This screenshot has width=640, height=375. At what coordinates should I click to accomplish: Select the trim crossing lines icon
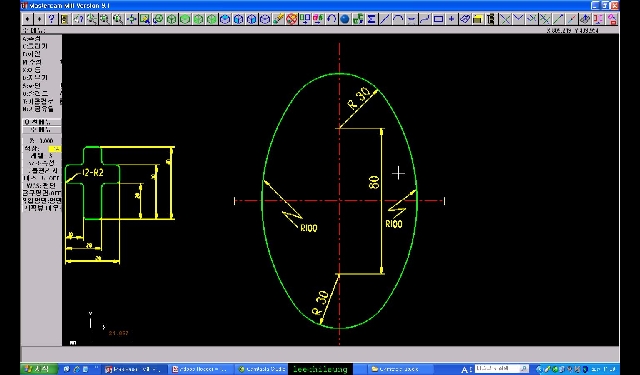pos(505,19)
